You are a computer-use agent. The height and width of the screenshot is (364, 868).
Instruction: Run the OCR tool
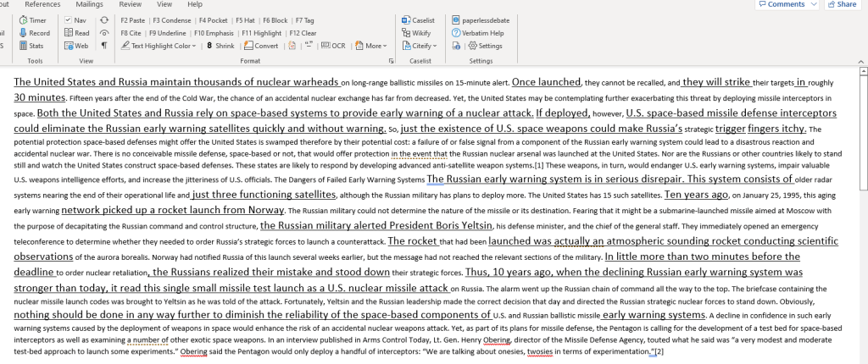click(x=332, y=46)
